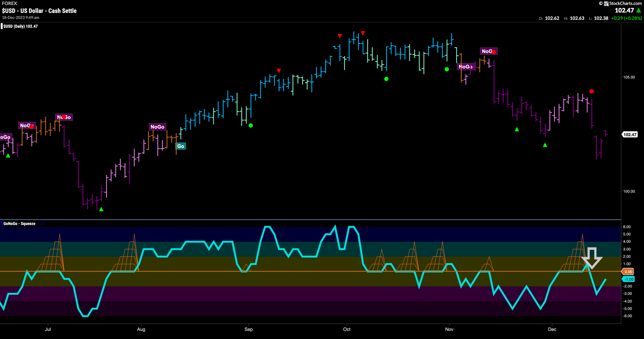This screenshot has height=339, width=644.
Task: Click the Aug label on time axis
Action: 141,329
